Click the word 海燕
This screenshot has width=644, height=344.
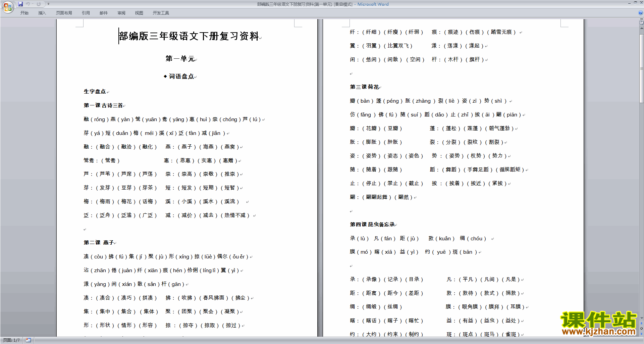point(208,147)
